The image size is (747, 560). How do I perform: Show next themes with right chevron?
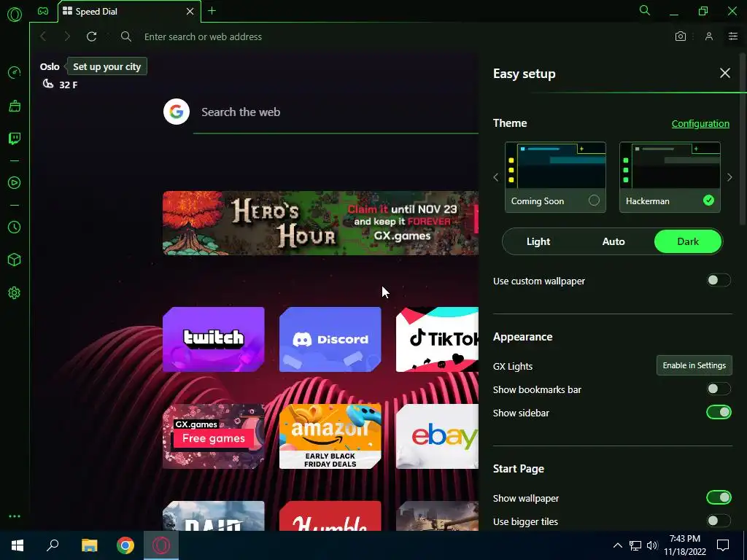(x=729, y=177)
